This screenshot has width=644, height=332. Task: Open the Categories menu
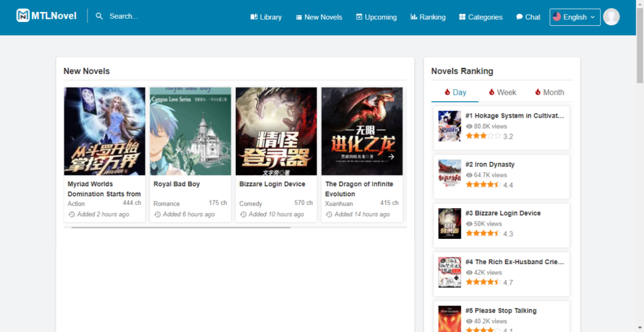[480, 17]
